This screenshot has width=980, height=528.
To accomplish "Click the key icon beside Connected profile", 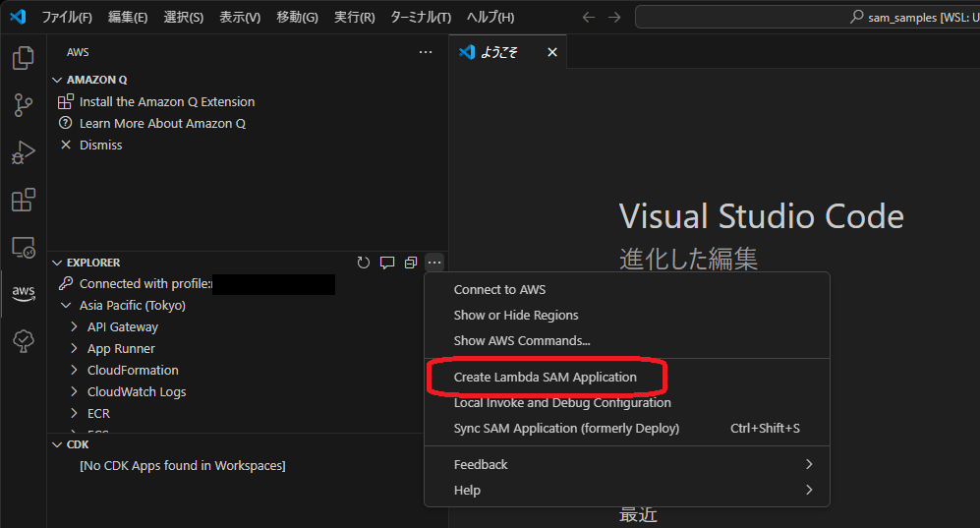I will pos(66,284).
